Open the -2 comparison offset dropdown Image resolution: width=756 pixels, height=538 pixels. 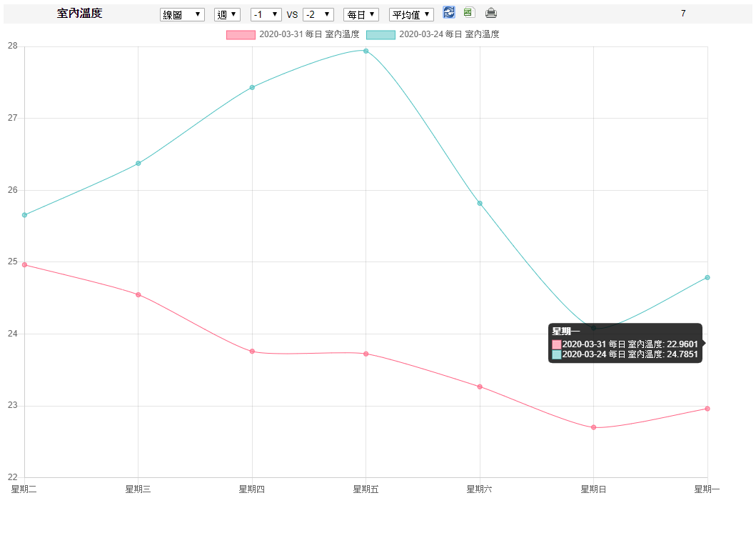[x=318, y=14]
